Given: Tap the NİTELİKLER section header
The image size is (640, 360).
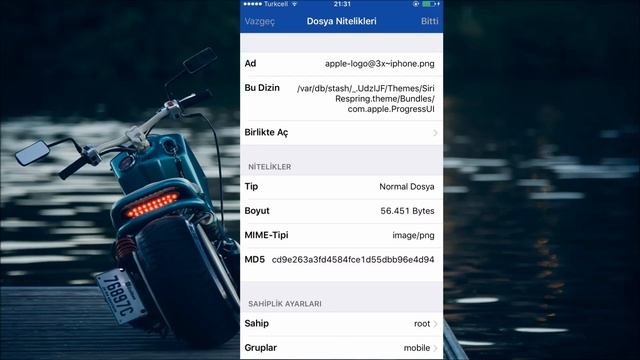Looking at the screenshot, I should pyautogui.click(x=269, y=167).
